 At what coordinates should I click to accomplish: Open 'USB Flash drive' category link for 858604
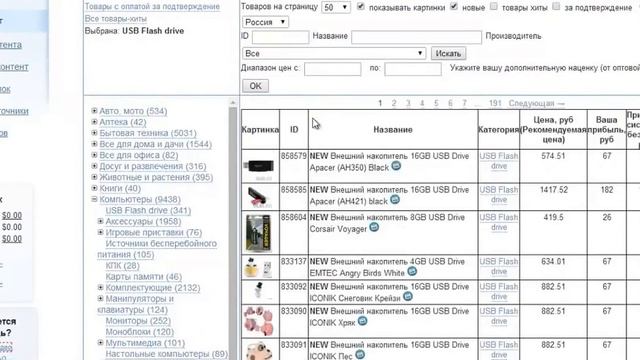pos(499,222)
